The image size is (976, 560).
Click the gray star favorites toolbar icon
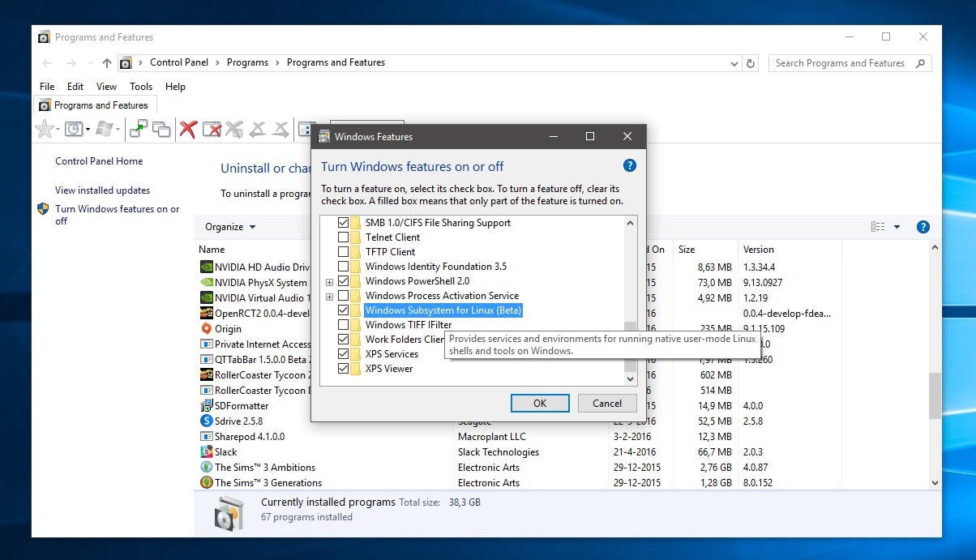click(45, 129)
